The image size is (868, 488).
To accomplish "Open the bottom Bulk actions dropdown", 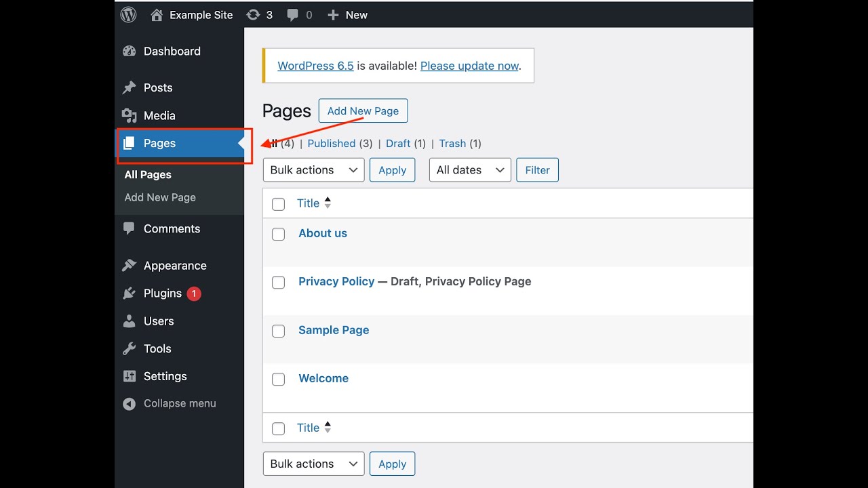I will point(313,464).
